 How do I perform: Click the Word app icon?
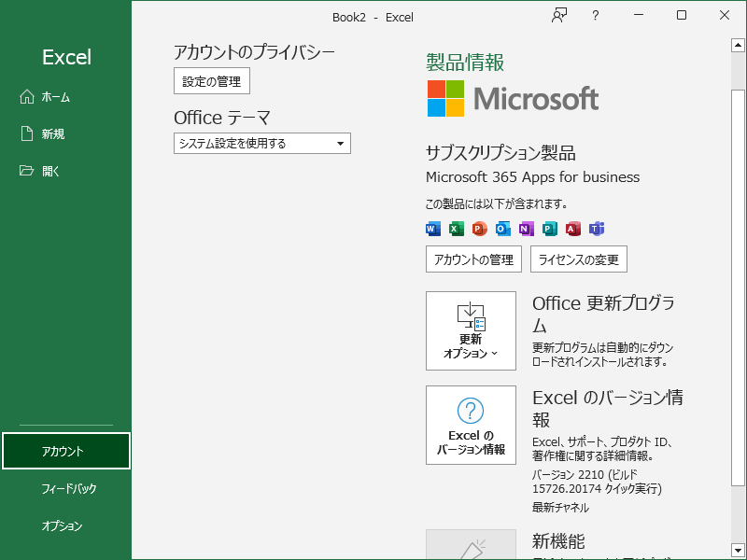click(x=433, y=229)
